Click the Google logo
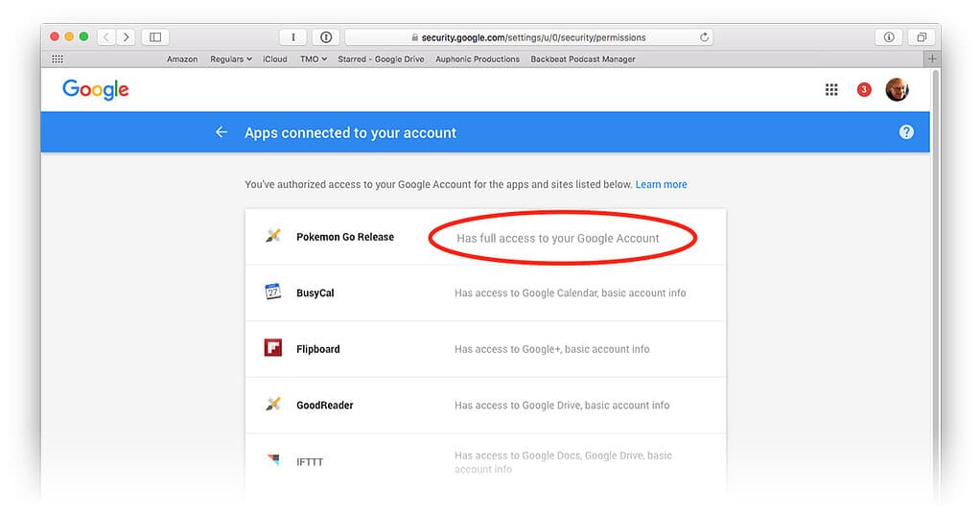The width and height of the screenshot is (980, 514). [x=96, y=89]
